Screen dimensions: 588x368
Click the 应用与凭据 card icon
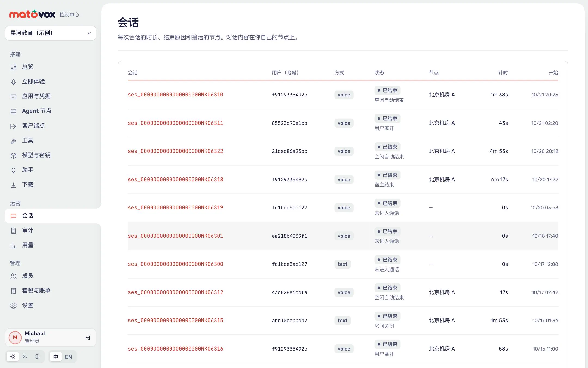click(x=13, y=96)
